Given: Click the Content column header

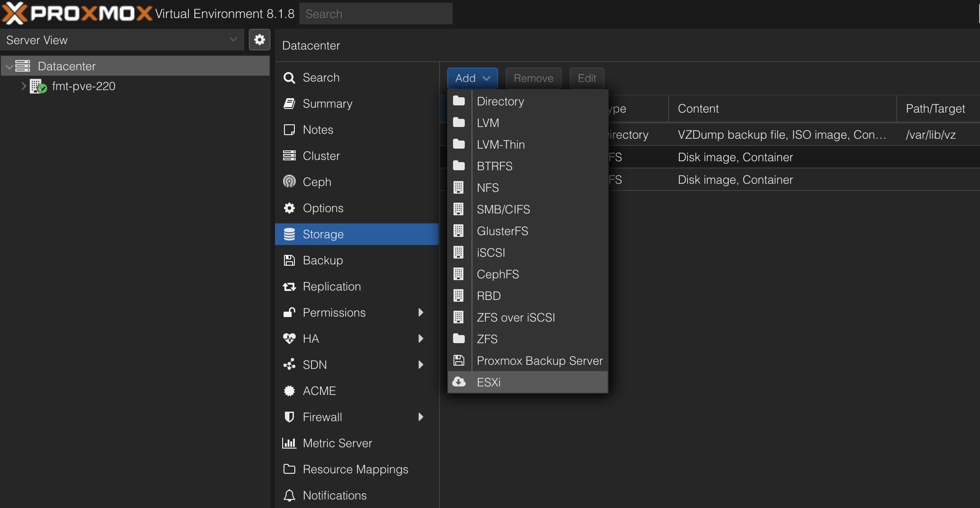Looking at the screenshot, I should point(698,108).
